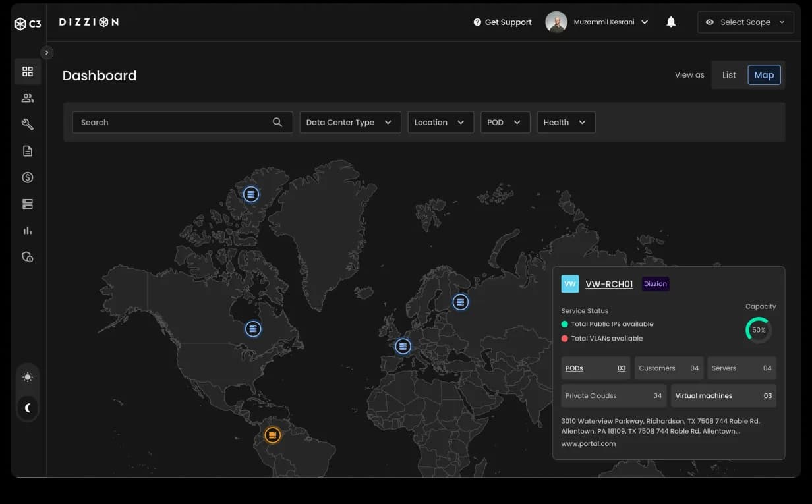Screen dimensions: 812x504
Task: Switch view to List
Action: [729, 75]
